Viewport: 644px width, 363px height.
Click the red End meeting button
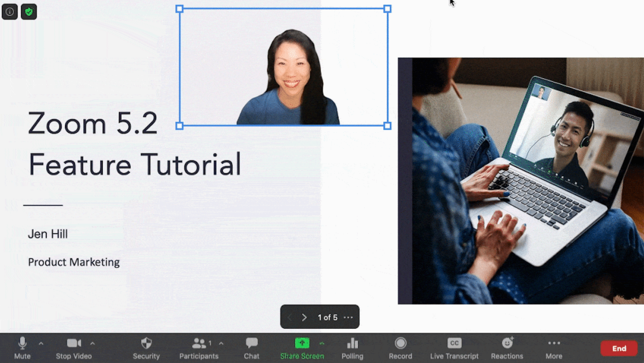pos(619,348)
